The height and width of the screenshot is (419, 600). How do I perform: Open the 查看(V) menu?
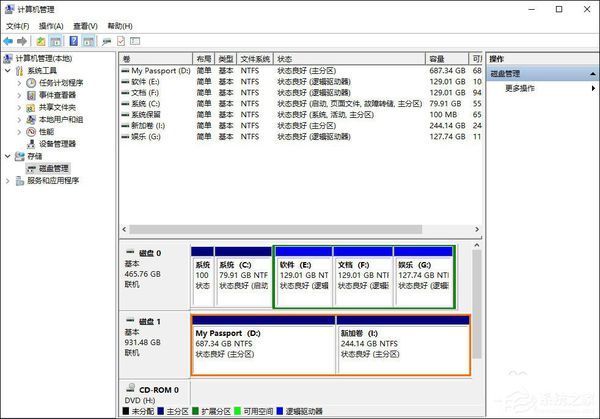(85, 26)
